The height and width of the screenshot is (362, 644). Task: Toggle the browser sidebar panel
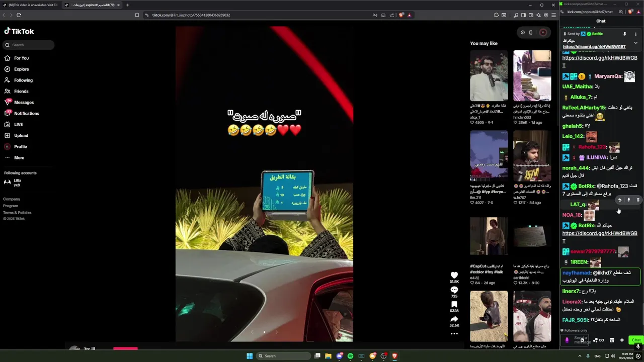click(x=523, y=15)
